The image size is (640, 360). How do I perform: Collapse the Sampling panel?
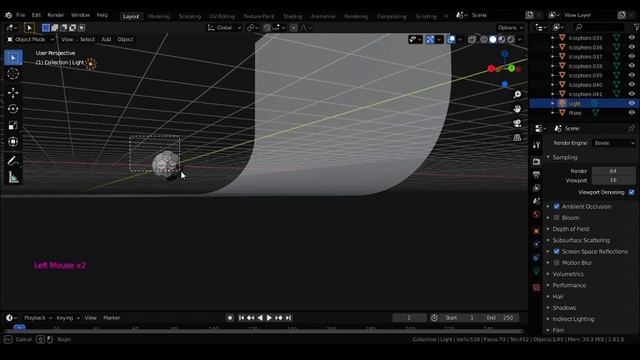pos(548,157)
